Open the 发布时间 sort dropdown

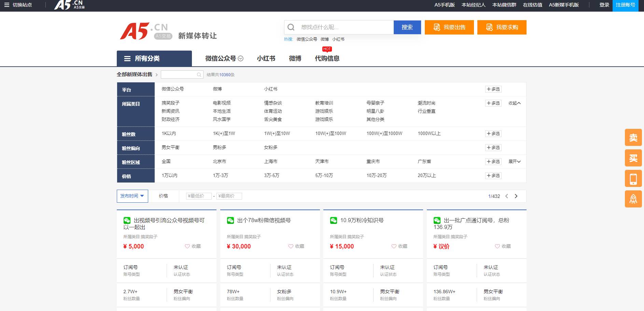[x=132, y=196]
